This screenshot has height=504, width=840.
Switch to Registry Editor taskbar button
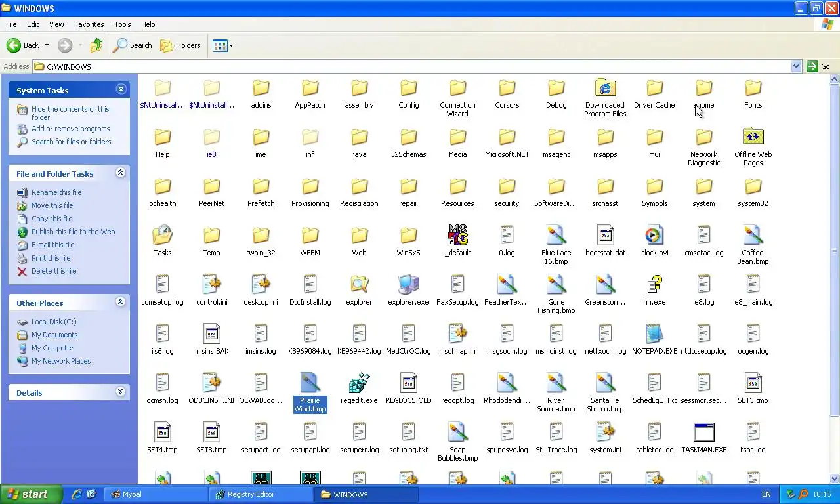(x=260, y=494)
